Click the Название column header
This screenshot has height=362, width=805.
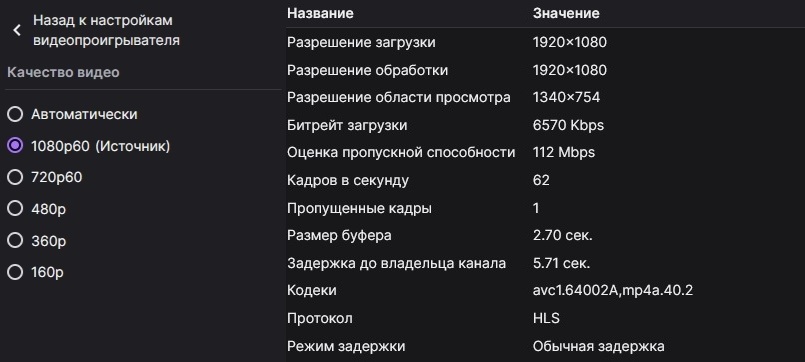pos(320,13)
